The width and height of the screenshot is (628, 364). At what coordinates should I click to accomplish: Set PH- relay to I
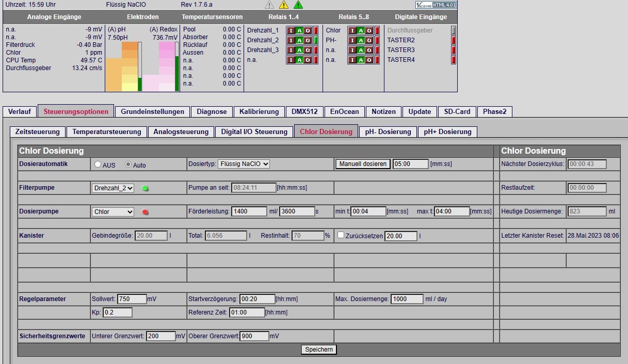pyautogui.click(x=352, y=40)
